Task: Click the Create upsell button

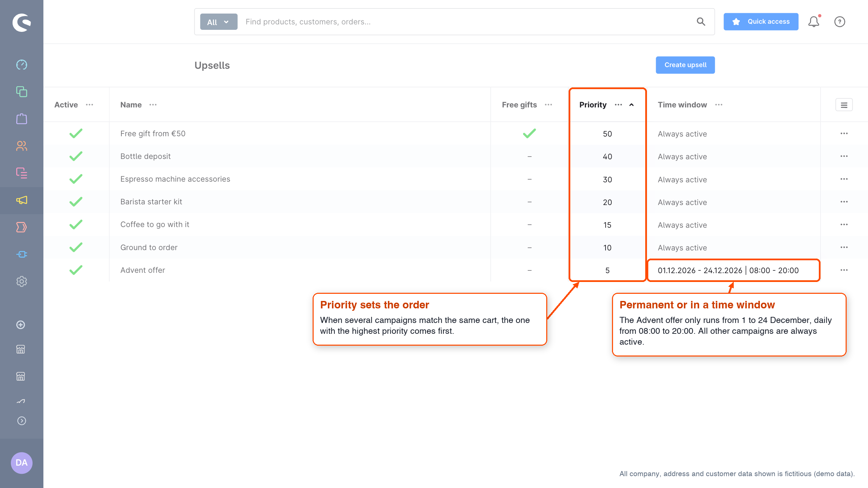Action: coord(685,65)
